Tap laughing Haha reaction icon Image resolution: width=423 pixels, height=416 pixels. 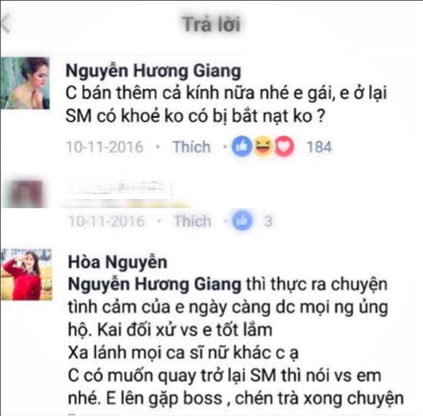263,147
